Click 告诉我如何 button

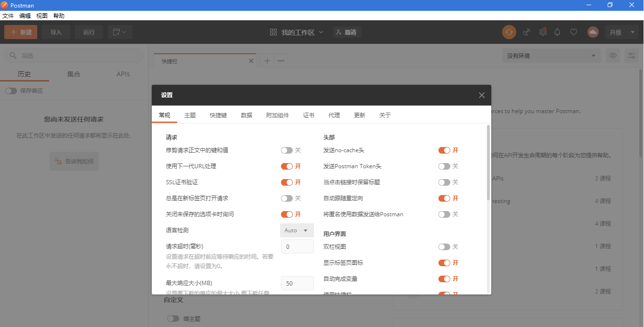tap(74, 161)
